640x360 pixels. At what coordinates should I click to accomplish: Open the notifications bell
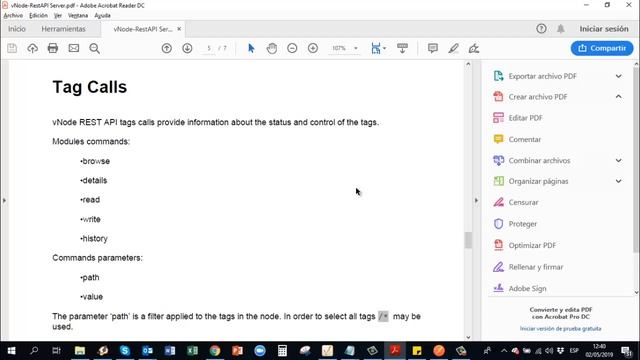coord(561,29)
